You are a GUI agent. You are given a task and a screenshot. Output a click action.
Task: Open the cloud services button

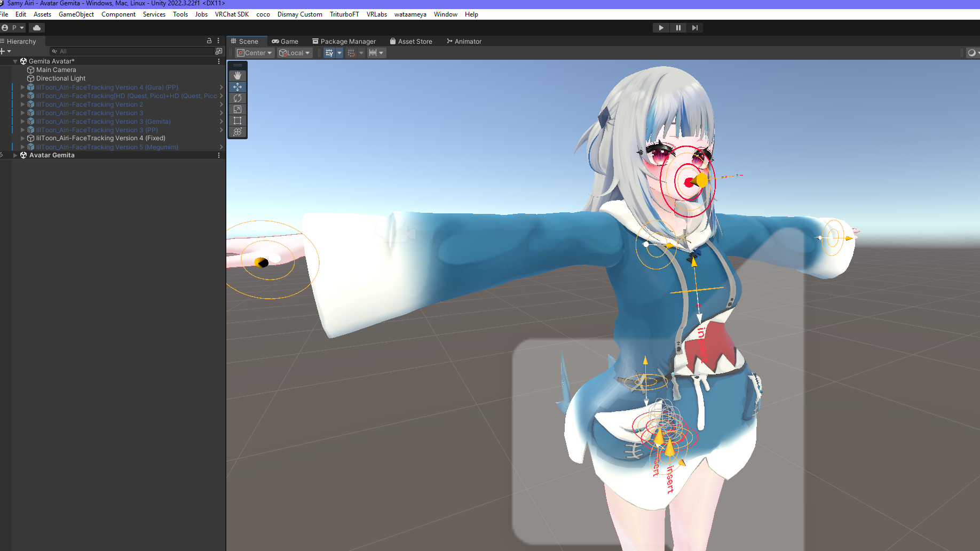pos(37,28)
